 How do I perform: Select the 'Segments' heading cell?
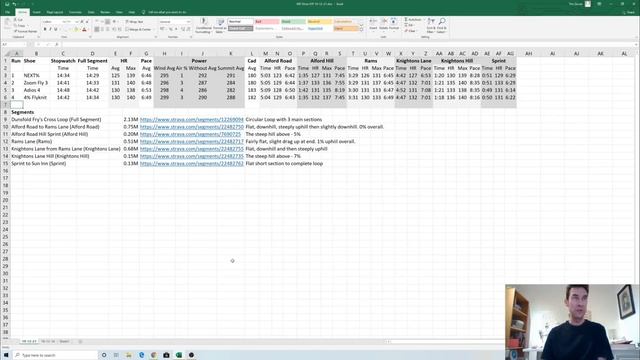[x=22, y=112]
